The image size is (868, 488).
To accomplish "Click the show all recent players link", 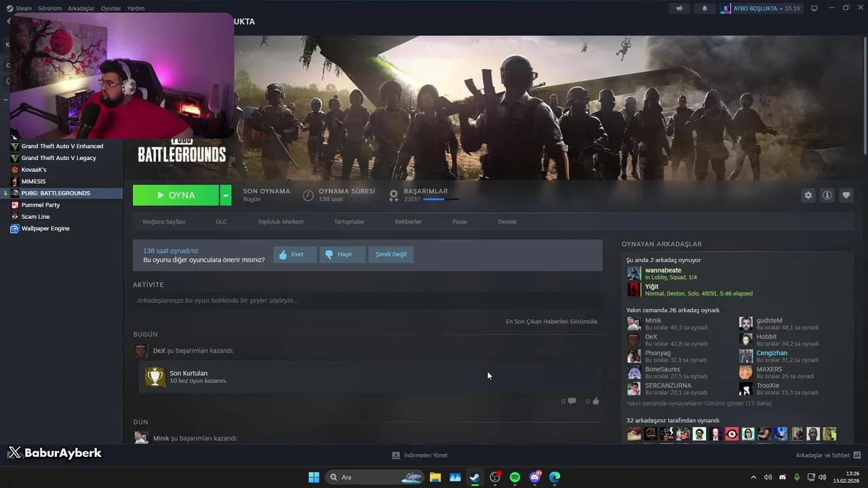I will pyautogui.click(x=699, y=403).
